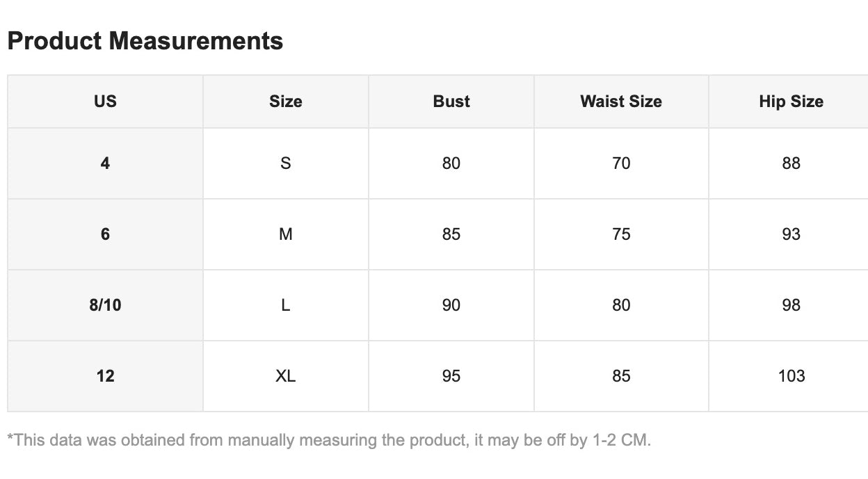Image resolution: width=868 pixels, height=479 pixels.
Task: Click the XL size cell
Action: pos(286,376)
